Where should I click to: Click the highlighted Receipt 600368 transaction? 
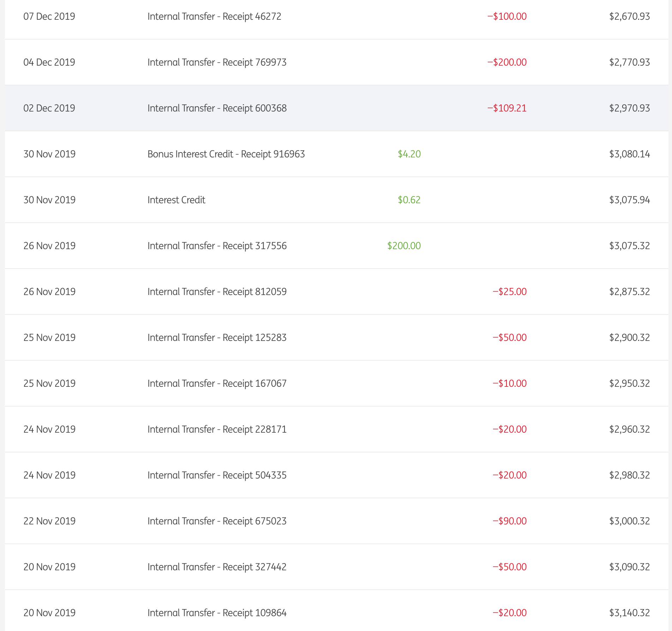(x=217, y=108)
